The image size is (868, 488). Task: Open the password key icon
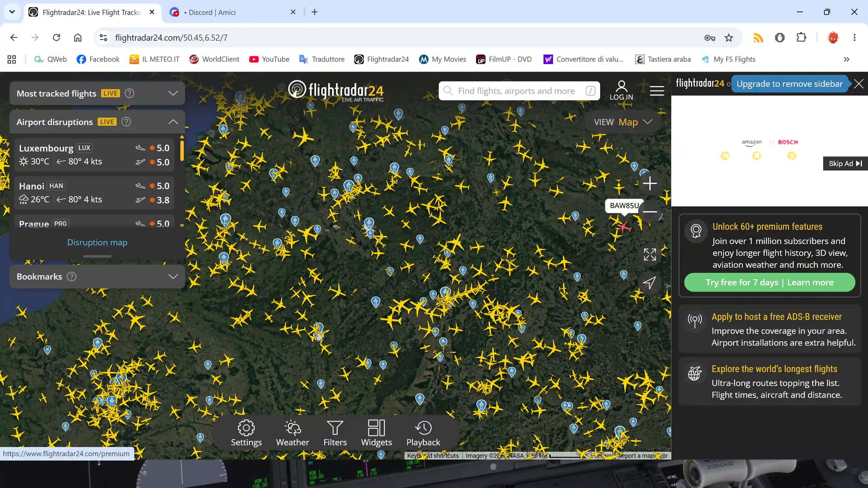point(710,38)
